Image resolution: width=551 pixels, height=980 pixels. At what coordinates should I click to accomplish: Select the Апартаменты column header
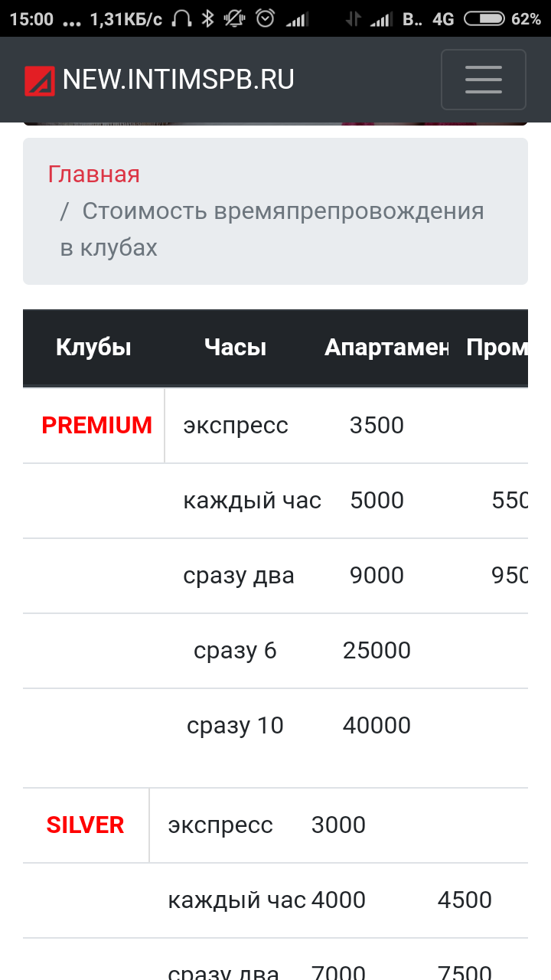click(x=386, y=348)
